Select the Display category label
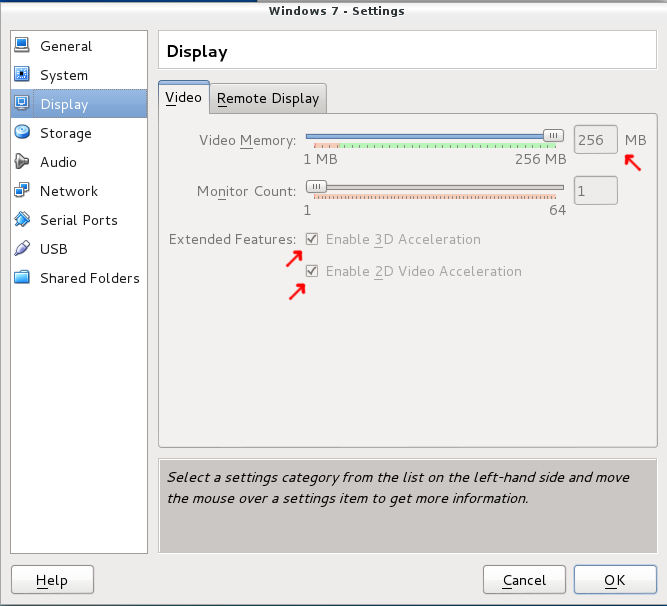The height and width of the screenshot is (606, 667). click(64, 105)
